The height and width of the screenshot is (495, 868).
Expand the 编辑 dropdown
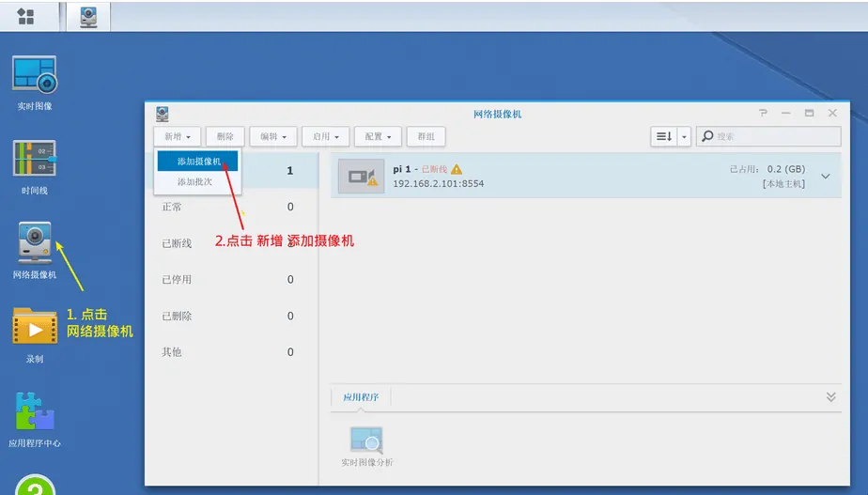273,136
